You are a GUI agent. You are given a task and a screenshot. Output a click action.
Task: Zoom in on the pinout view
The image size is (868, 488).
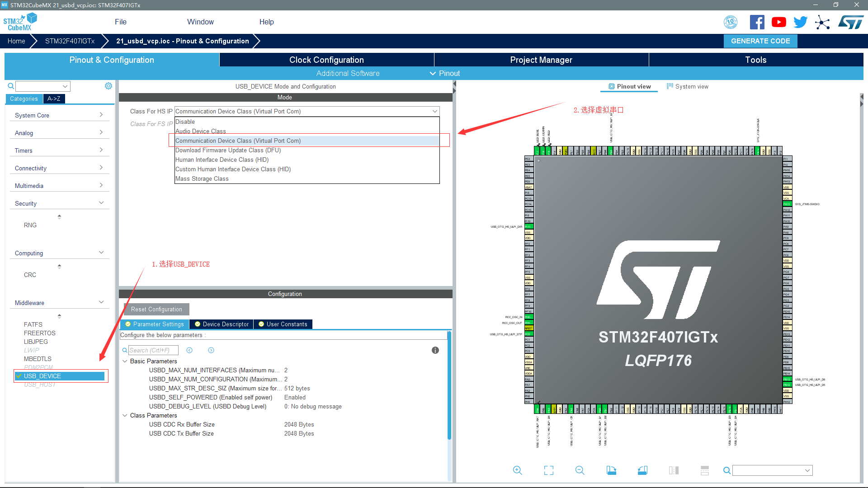[x=518, y=470]
